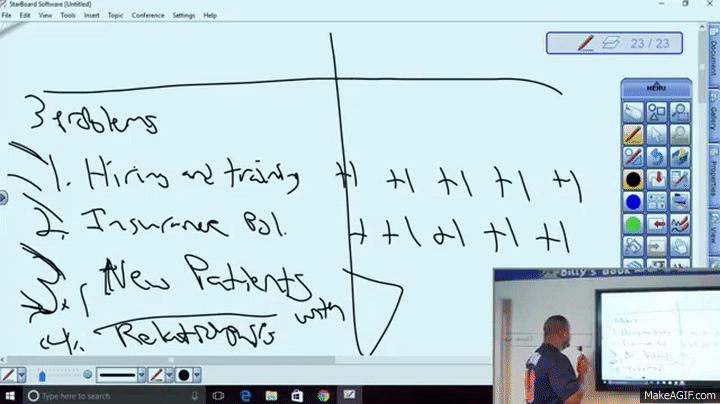Pick the blue color circle in the toolbar

(x=632, y=202)
